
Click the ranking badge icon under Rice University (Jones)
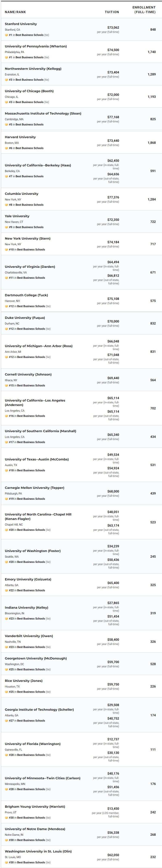pos(6,692)
